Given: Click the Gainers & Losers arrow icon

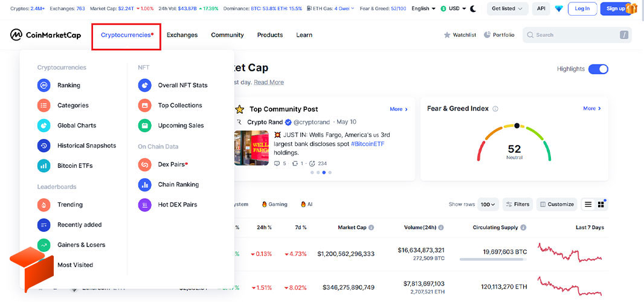Looking at the screenshot, I should coord(43,245).
